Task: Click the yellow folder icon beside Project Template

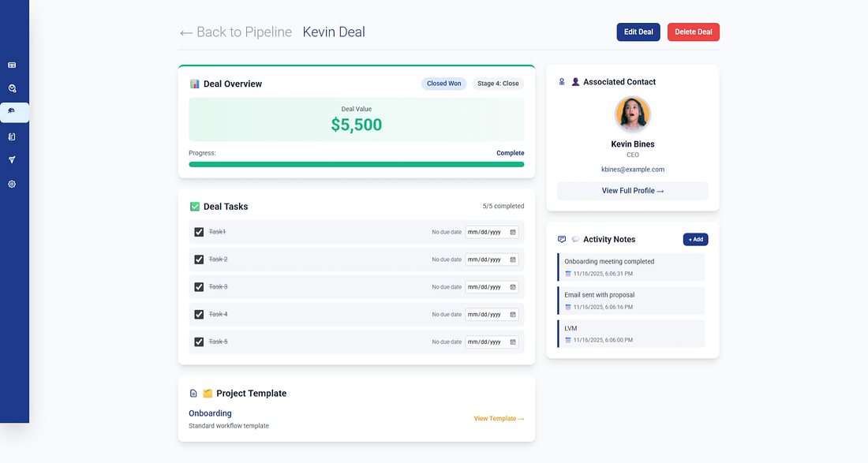Action: point(208,394)
